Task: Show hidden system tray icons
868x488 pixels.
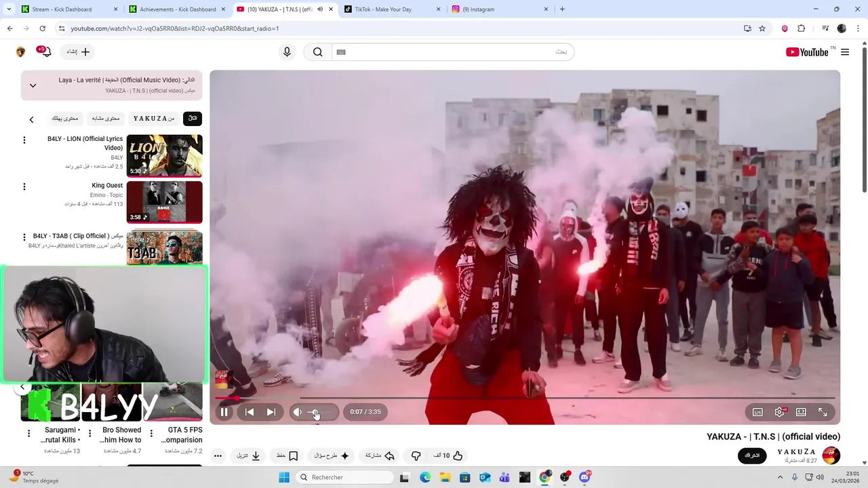Action: pyautogui.click(x=780, y=477)
